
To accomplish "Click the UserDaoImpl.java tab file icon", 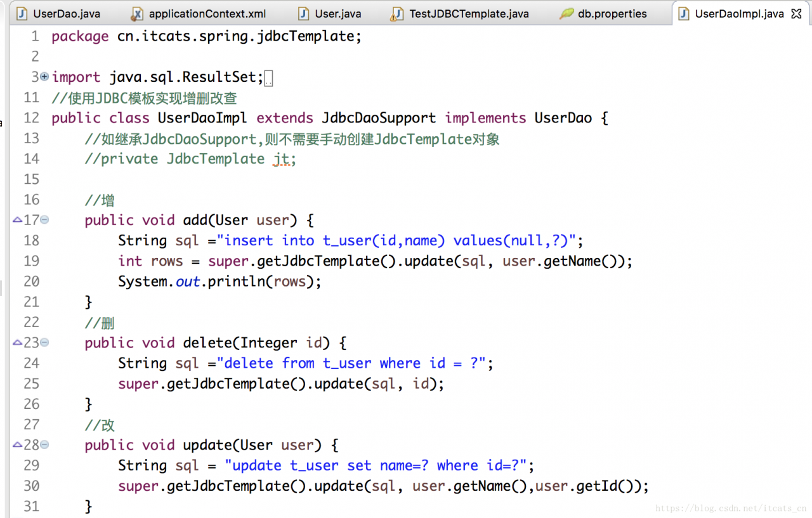I will tap(684, 13).
